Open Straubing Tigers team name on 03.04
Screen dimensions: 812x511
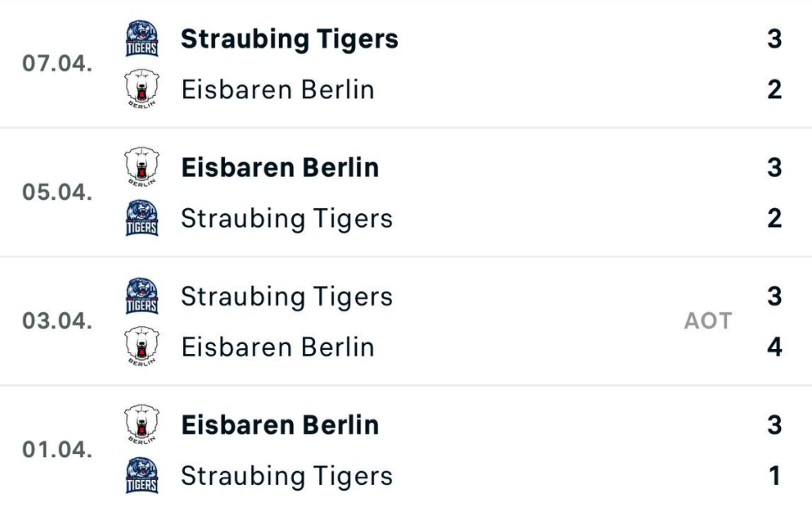point(287,297)
